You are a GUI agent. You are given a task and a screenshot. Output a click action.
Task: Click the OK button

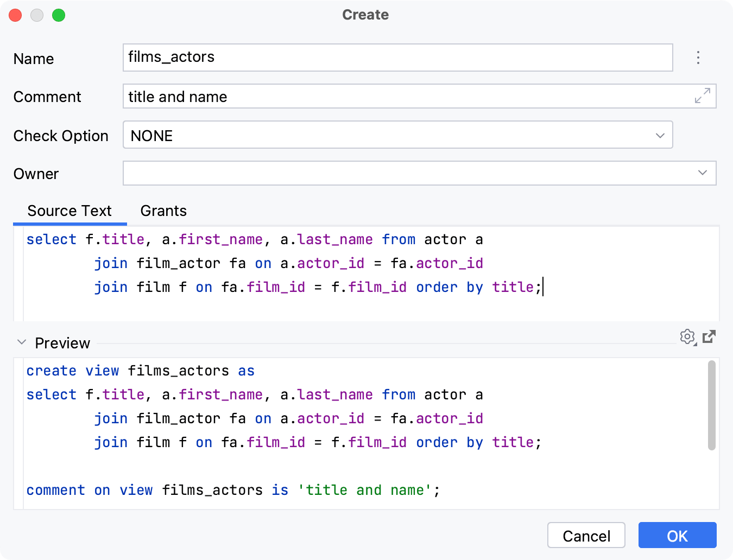(677, 536)
